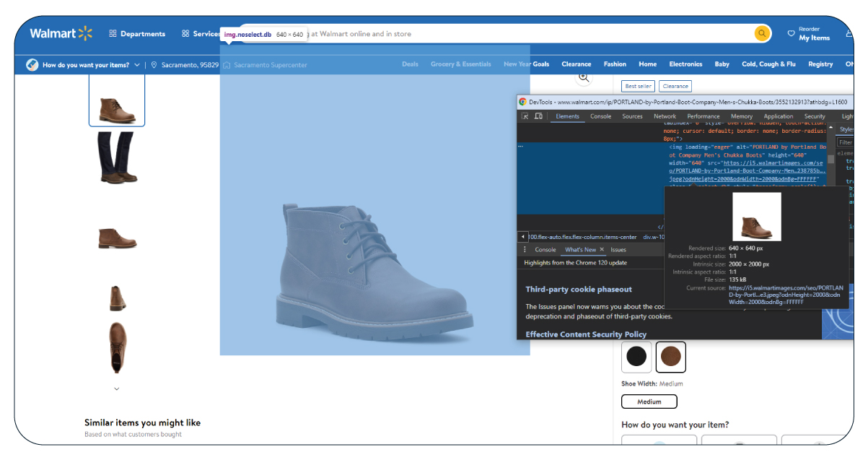Switch to DevTools Console tab
868x460 pixels.
click(600, 116)
